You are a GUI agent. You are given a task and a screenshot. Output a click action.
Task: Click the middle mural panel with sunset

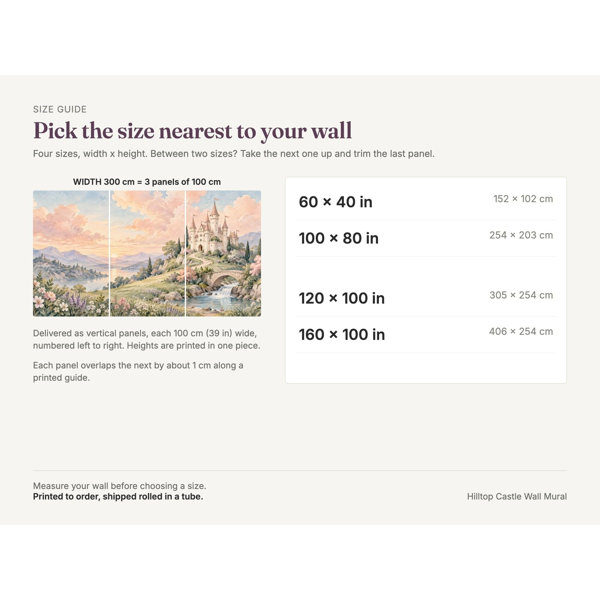pos(147,253)
